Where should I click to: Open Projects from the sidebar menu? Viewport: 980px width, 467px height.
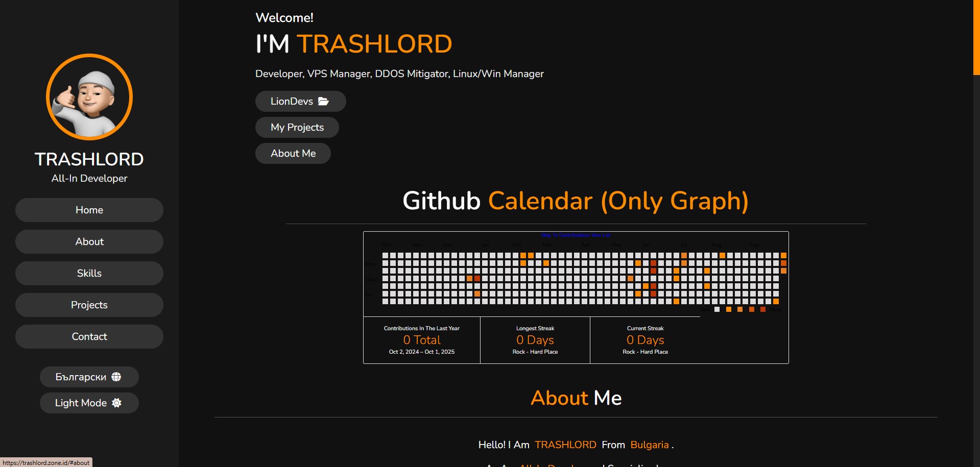pyautogui.click(x=89, y=305)
